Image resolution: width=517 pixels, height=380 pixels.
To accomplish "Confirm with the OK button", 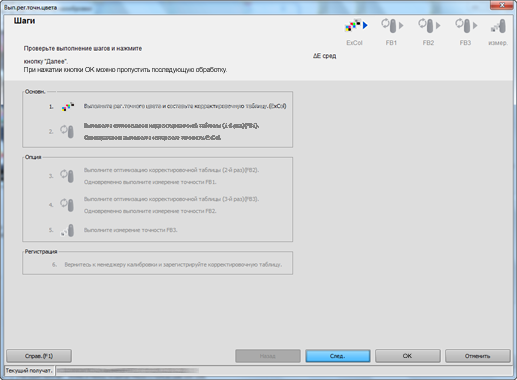I will coord(408,356).
